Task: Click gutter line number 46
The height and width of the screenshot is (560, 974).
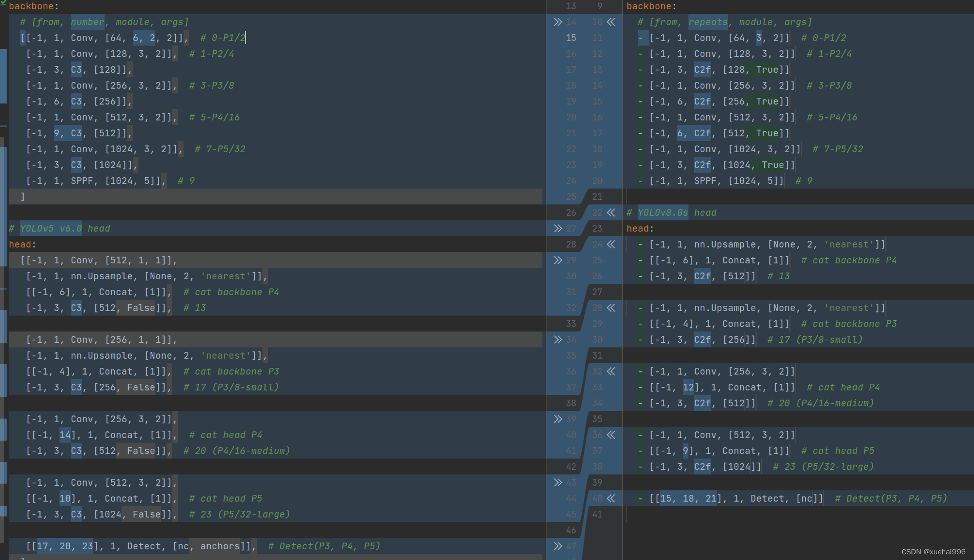Action: point(571,530)
